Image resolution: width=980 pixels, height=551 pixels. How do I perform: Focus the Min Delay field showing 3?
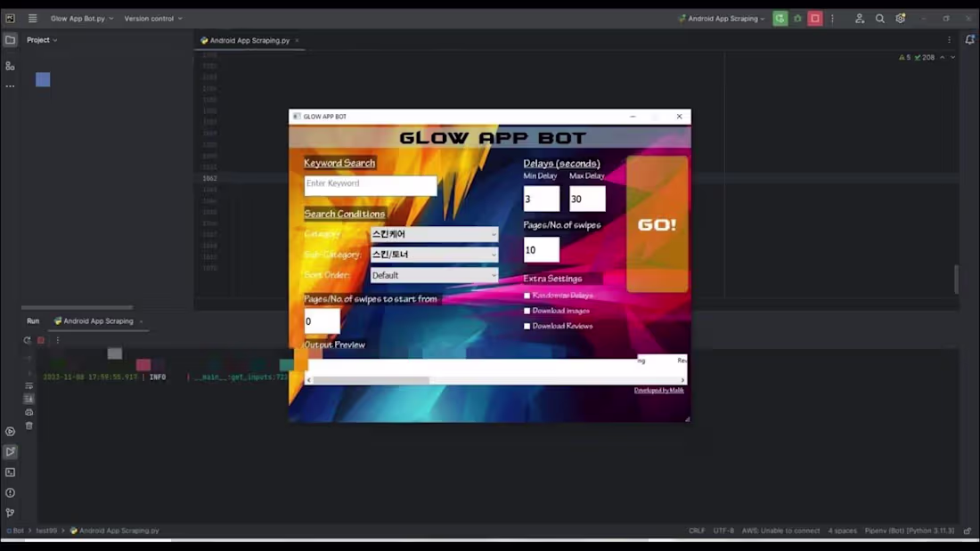pos(542,199)
